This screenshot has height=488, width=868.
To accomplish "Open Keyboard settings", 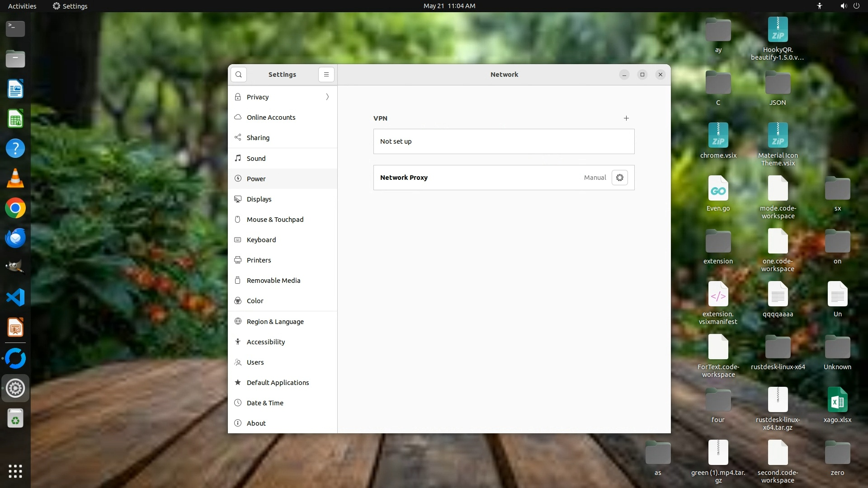I will tap(261, 240).
